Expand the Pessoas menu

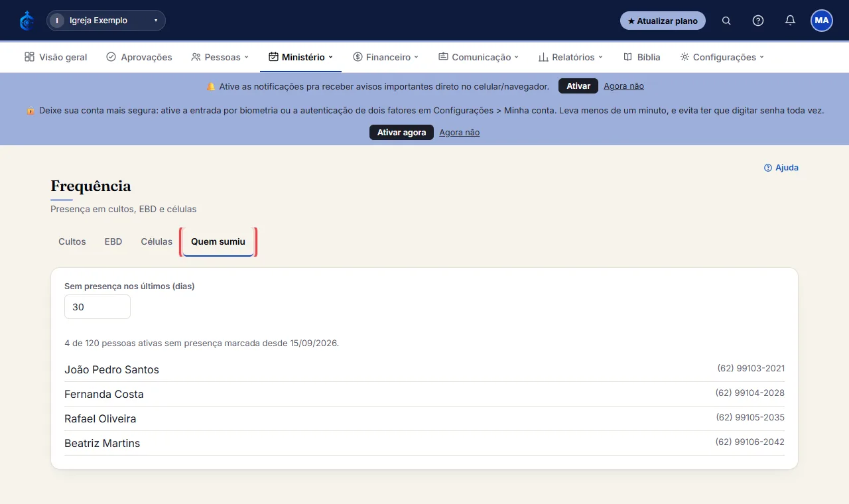[x=220, y=57]
